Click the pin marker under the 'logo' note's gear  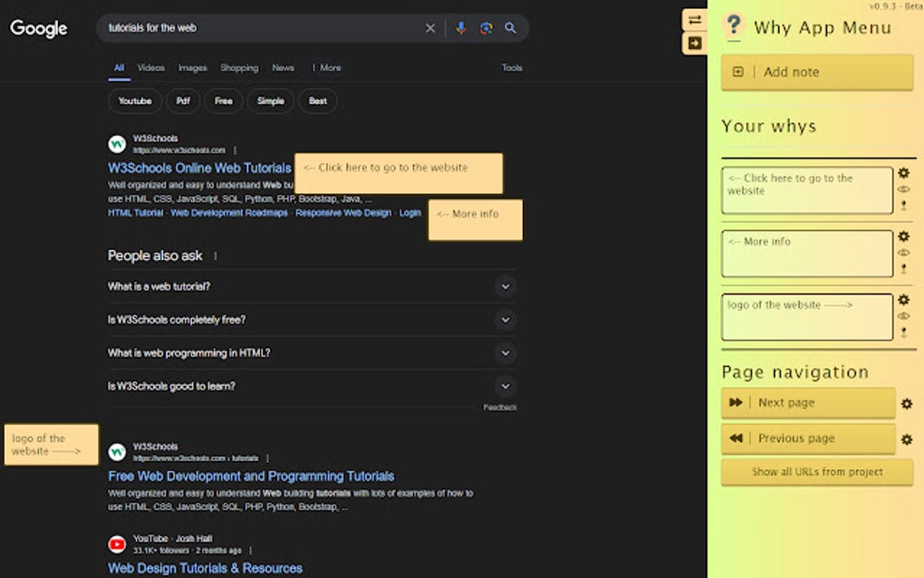903,331
